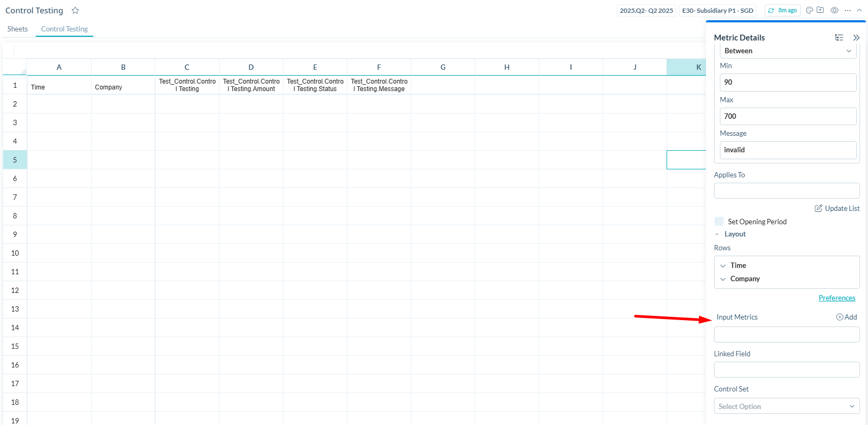Open the Preferences link
Screen dimensions: 868x425
pyautogui.click(x=837, y=298)
